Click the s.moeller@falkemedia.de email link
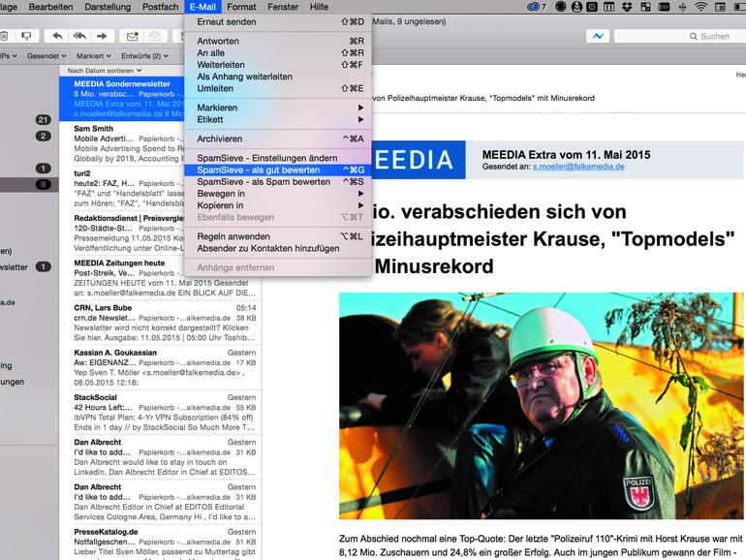 [578, 167]
